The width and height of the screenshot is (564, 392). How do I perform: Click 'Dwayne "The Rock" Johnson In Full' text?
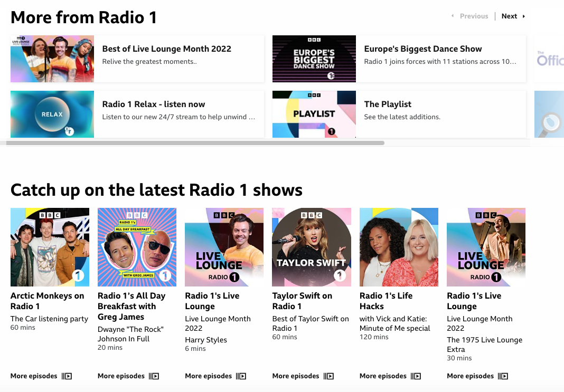(x=130, y=334)
